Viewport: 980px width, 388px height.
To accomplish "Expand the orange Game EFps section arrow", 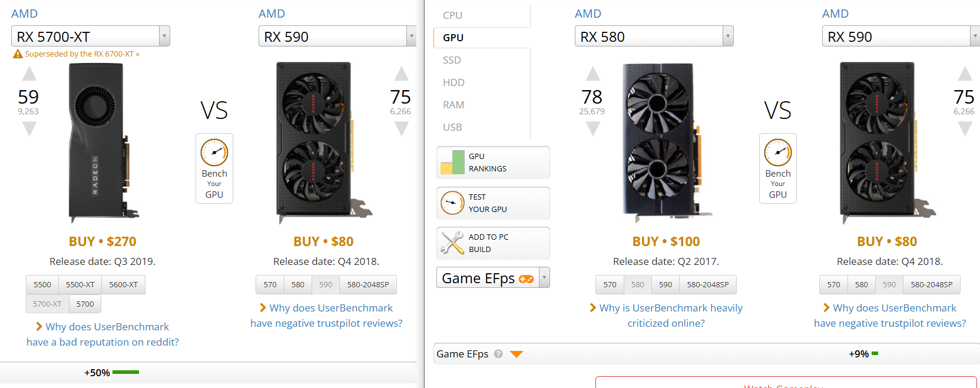I will tap(517, 354).
